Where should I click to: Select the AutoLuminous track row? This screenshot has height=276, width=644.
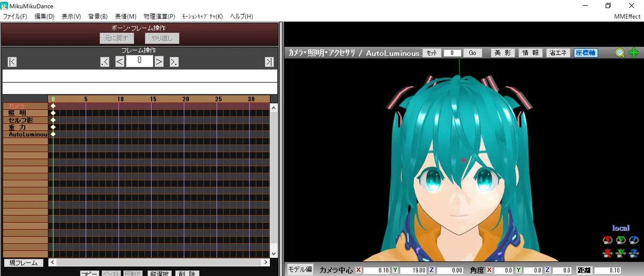[x=25, y=134]
